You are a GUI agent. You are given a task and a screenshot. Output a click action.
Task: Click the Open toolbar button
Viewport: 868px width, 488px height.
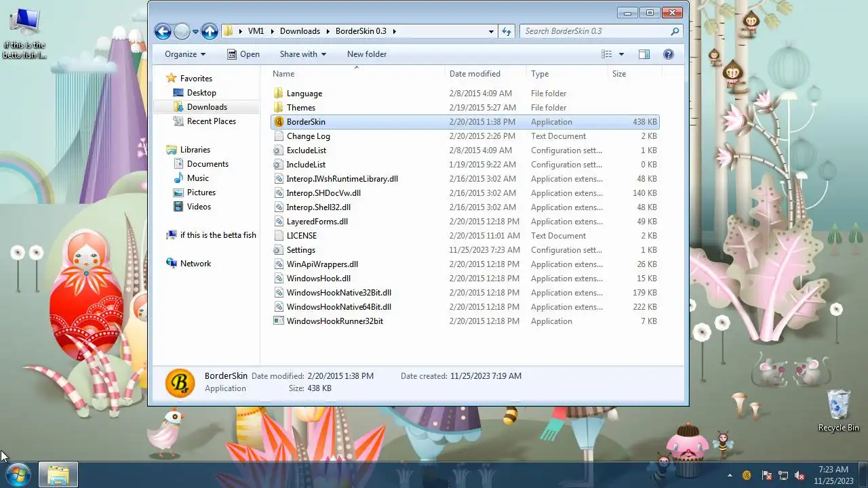click(x=243, y=54)
